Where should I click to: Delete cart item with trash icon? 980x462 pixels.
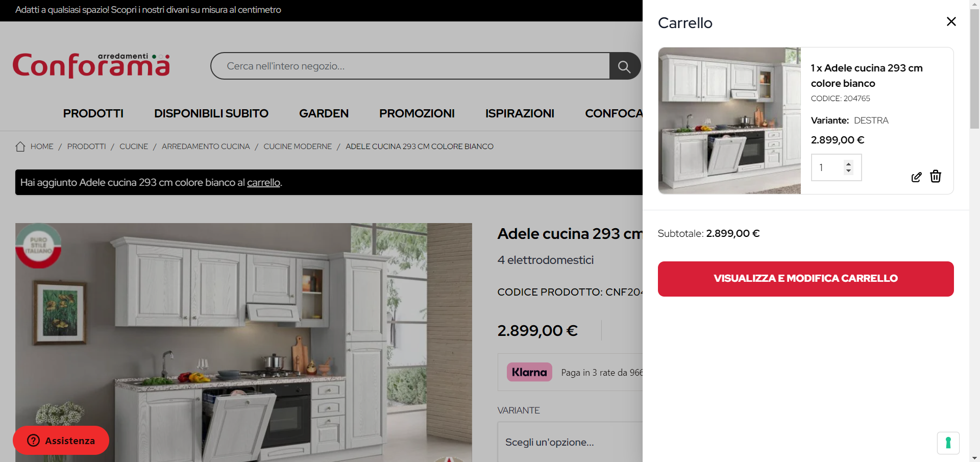pyautogui.click(x=935, y=176)
